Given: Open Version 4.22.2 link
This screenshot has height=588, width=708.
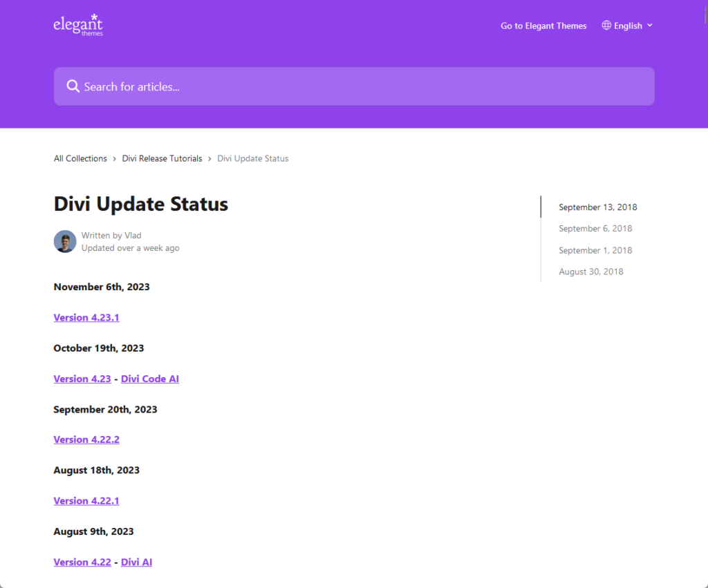Looking at the screenshot, I should point(86,439).
